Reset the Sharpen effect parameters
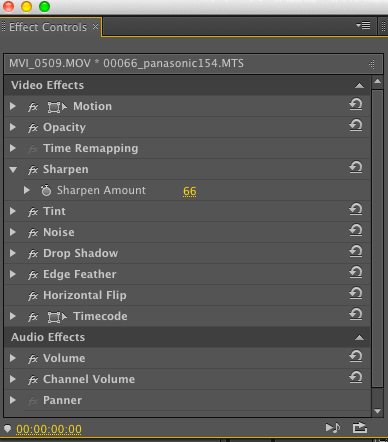Viewport: 388px width, 442px height. click(x=356, y=168)
